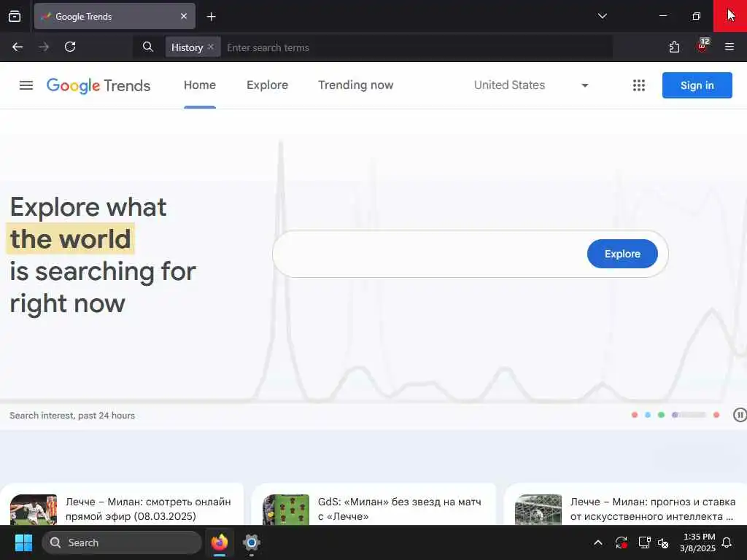Reload the current page
Image resolution: width=747 pixels, height=560 pixels.
click(x=70, y=47)
